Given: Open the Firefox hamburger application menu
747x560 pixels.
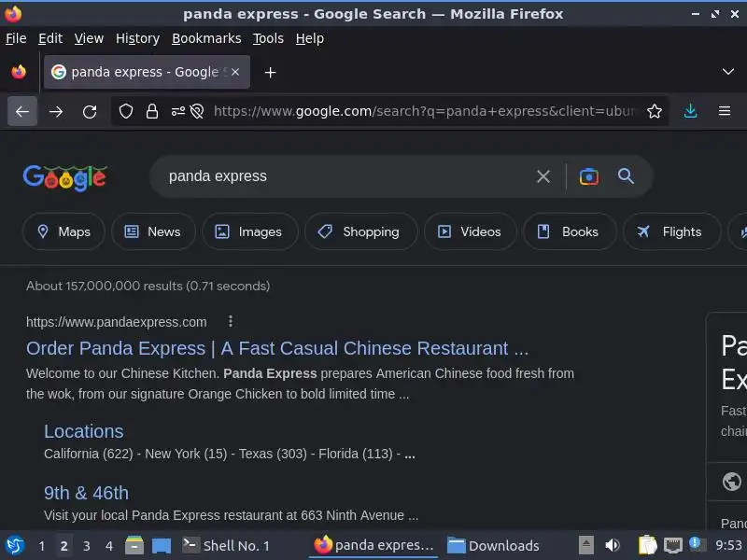Looking at the screenshot, I should click(x=725, y=111).
